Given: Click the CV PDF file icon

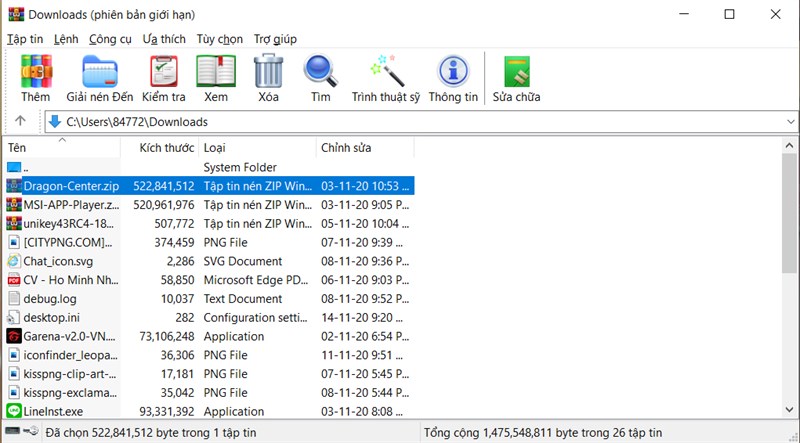Looking at the screenshot, I should [14, 280].
